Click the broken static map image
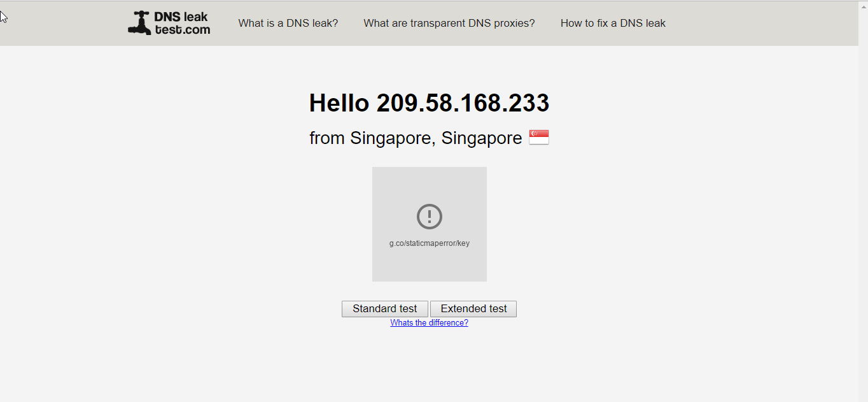Viewport: 868px width, 402px height. tap(430, 224)
